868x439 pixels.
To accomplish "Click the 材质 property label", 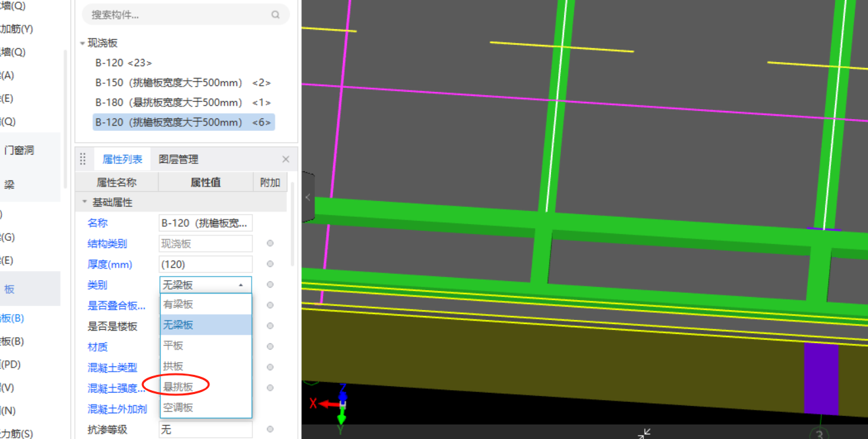I will click(98, 346).
